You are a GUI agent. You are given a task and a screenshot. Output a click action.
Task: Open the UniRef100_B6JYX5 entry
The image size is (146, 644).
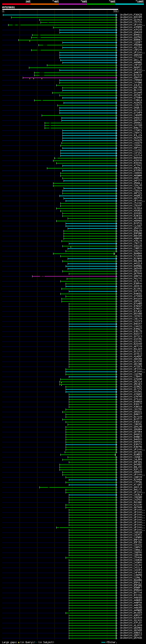pyautogui.click(x=131, y=90)
